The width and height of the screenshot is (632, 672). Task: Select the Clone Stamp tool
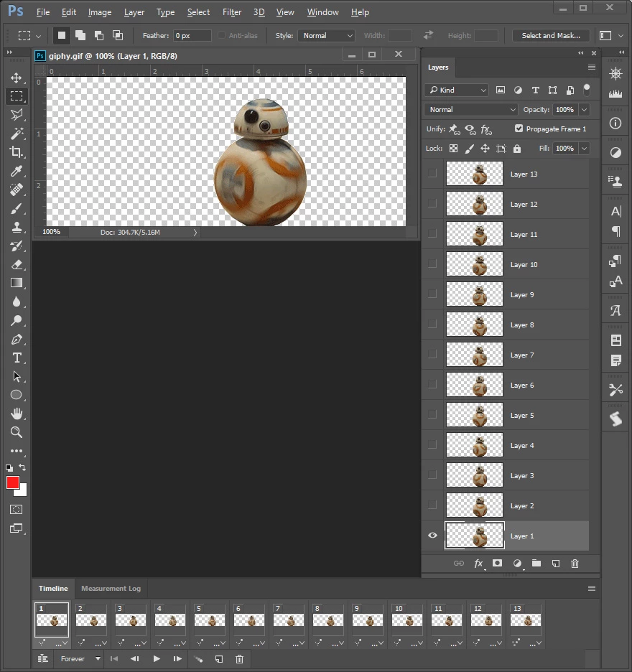17,227
